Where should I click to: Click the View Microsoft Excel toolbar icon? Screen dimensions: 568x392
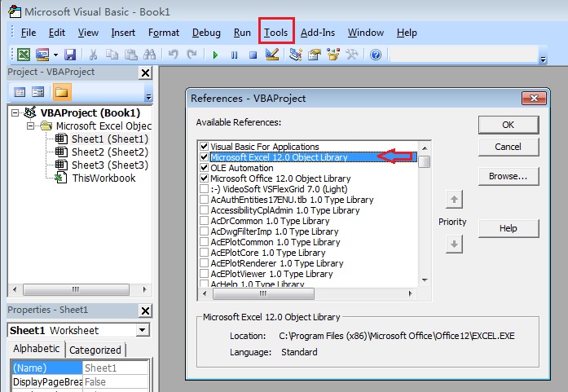tap(24, 55)
